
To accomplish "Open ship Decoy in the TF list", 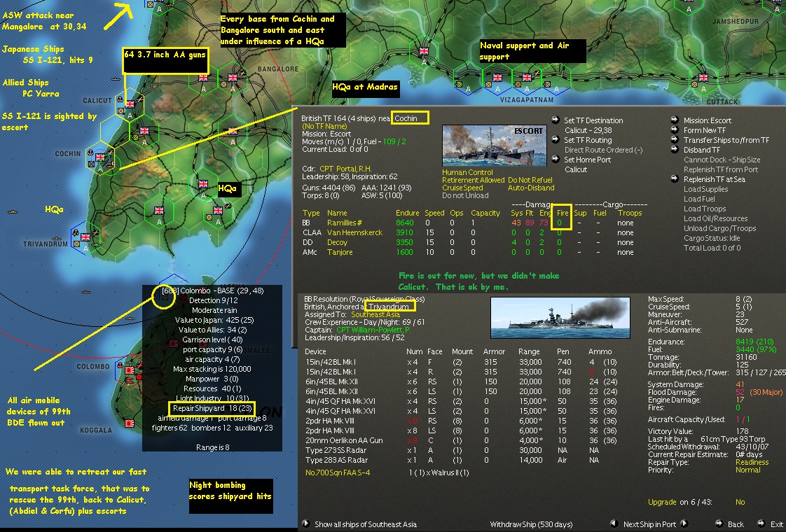I will click(337, 242).
